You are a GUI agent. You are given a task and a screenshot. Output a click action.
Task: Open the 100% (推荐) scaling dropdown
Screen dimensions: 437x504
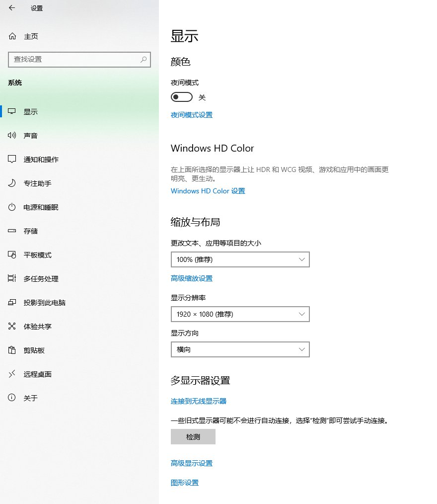point(240,259)
